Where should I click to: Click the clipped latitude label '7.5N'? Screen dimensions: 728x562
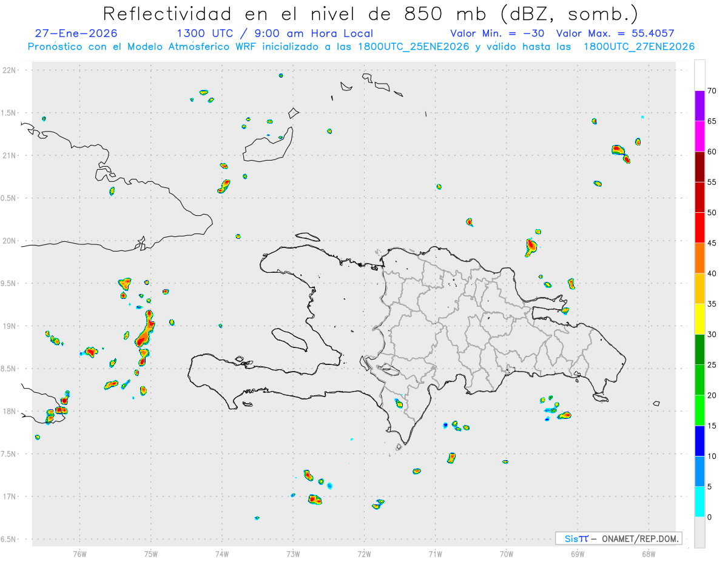coord(9,454)
